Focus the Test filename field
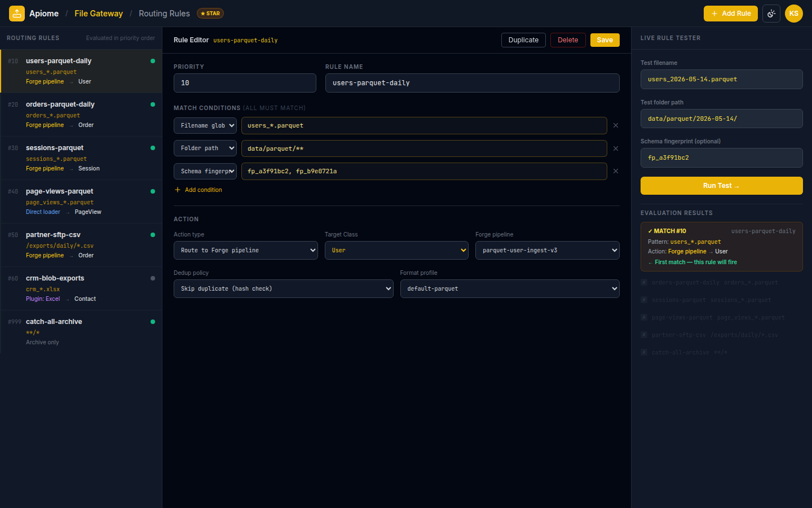 click(x=722, y=79)
